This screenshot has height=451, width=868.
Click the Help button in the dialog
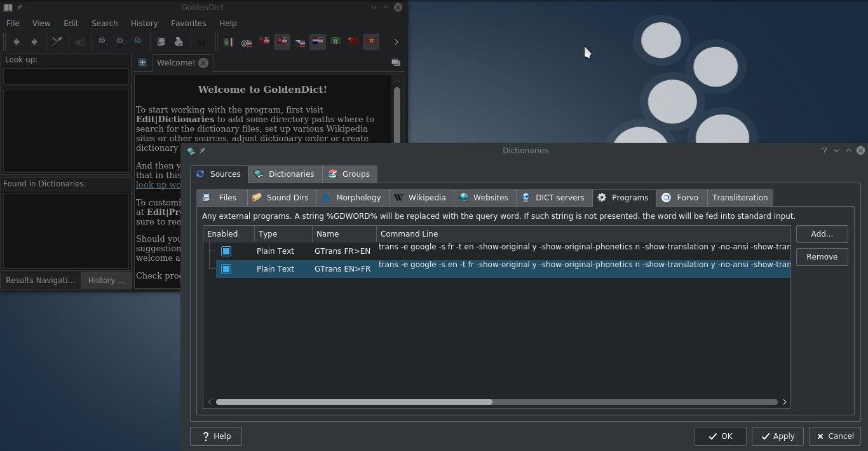click(x=215, y=436)
